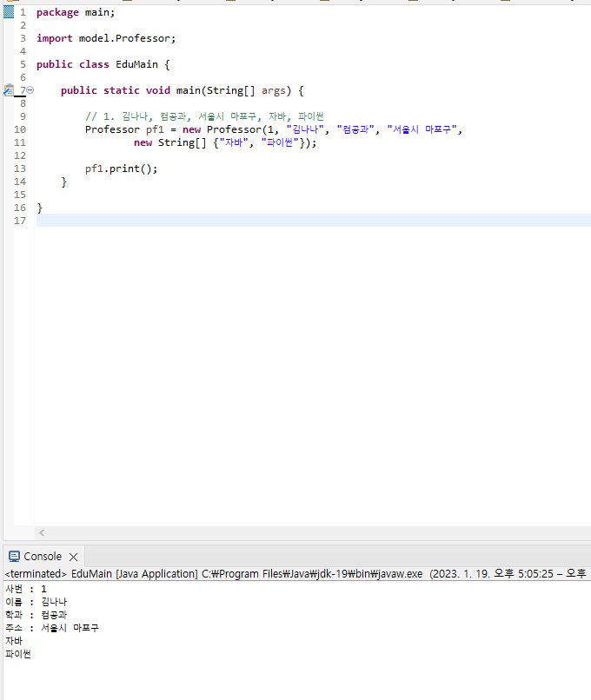The image size is (591, 700).
Task: Click 'new String[]' on line 11
Action: [170, 142]
